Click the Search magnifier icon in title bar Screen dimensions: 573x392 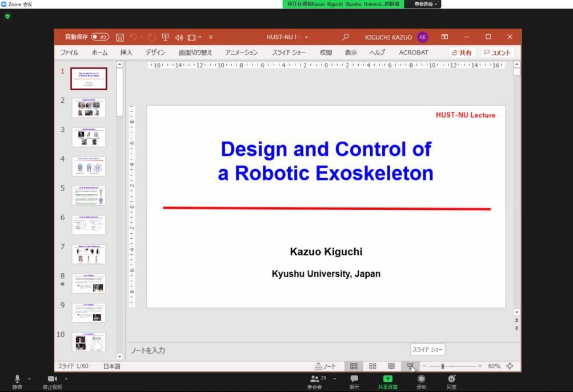[x=345, y=37]
